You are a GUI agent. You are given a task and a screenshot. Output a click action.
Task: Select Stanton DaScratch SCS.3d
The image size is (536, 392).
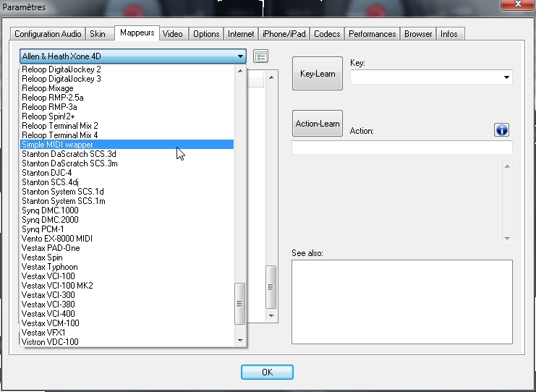(x=127, y=154)
